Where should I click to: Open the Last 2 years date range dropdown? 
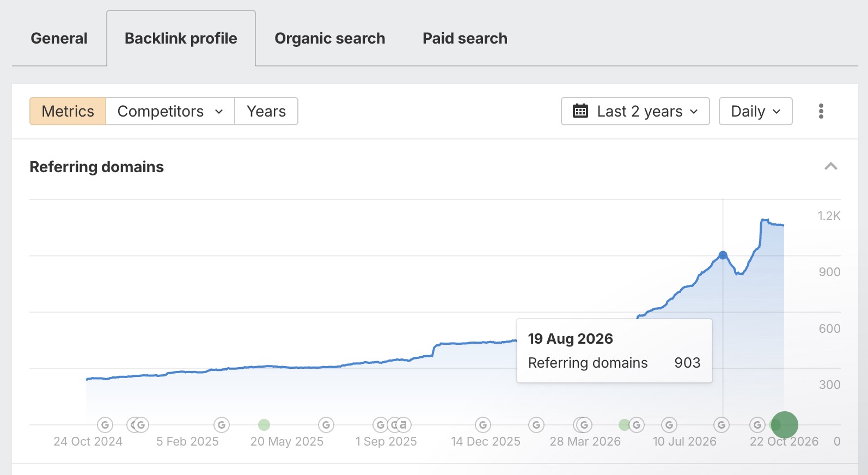(x=635, y=111)
